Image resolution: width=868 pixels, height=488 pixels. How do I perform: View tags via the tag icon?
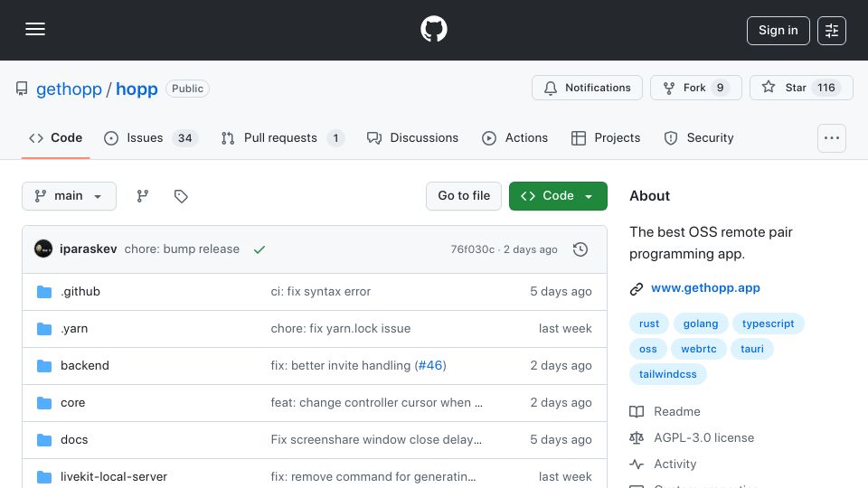(x=181, y=196)
